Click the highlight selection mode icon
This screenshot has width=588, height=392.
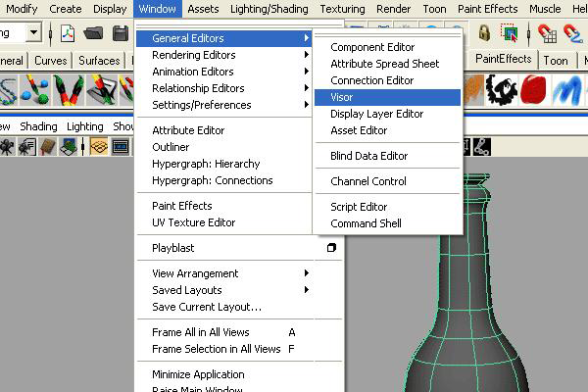509,32
